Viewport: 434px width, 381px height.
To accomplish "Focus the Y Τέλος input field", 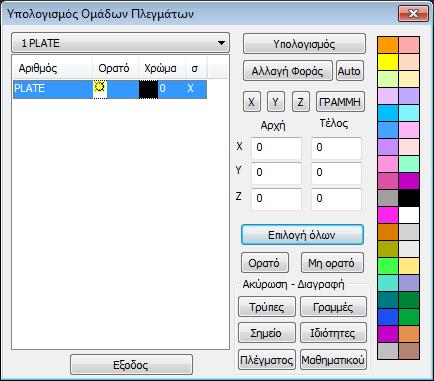I will (x=336, y=173).
